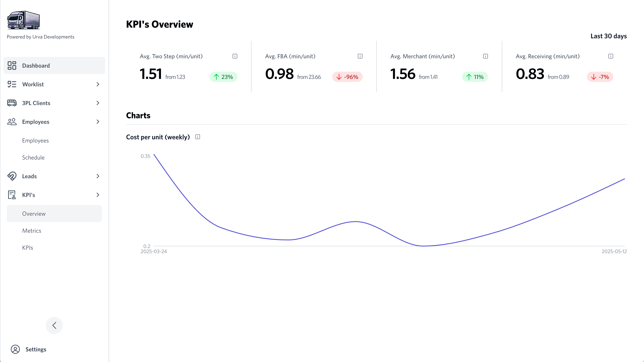Expand the 3PL Clients chevron
The image size is (644, 362).
point(98,103)
